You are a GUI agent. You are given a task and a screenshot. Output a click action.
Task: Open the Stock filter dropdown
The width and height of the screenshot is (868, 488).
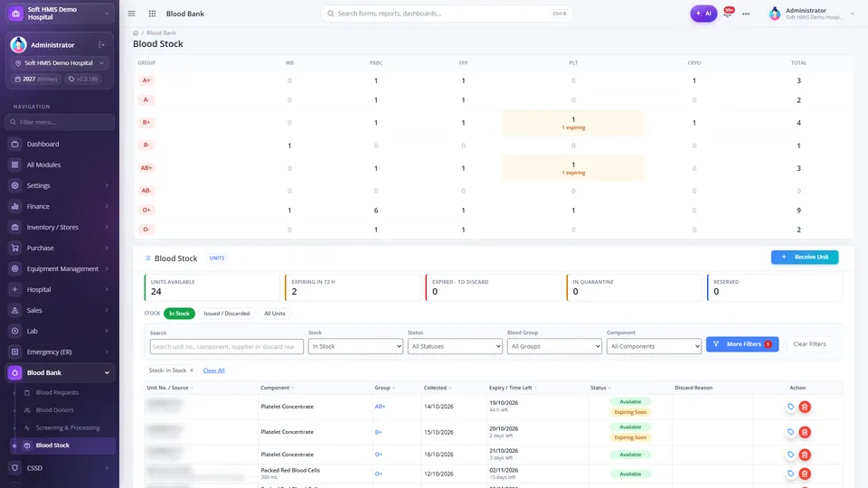(355, 346)
